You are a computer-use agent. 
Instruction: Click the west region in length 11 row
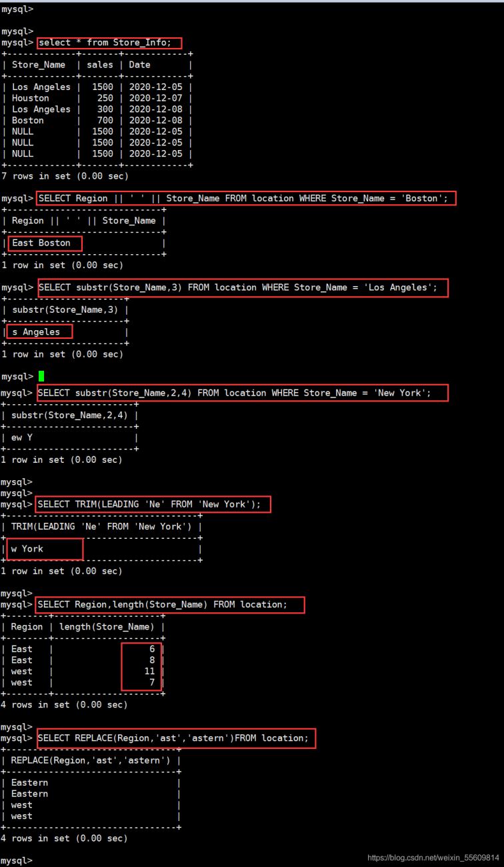coord(22,672)
